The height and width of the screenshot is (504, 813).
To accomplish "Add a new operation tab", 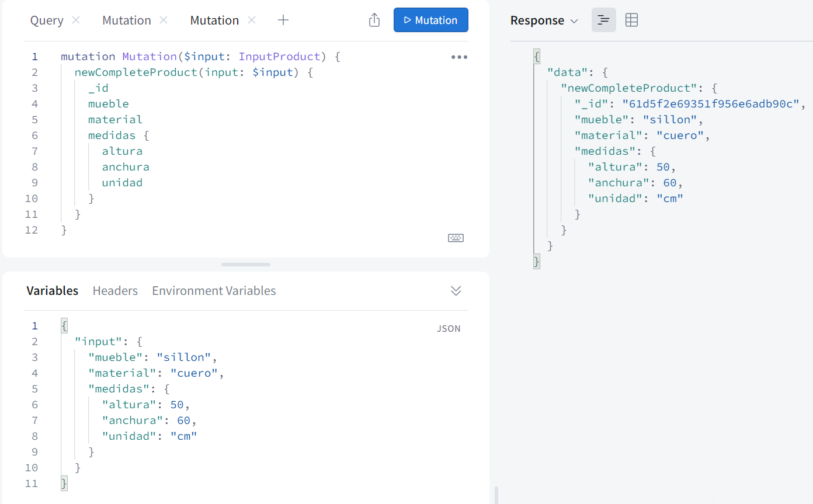I will (x=283, y=20).
